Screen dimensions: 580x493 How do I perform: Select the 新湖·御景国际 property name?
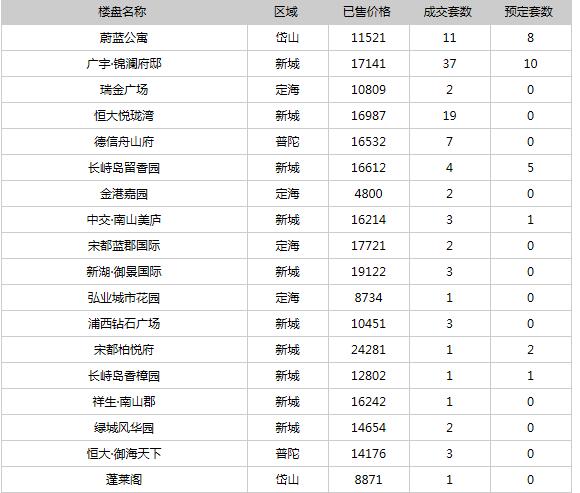124,272
